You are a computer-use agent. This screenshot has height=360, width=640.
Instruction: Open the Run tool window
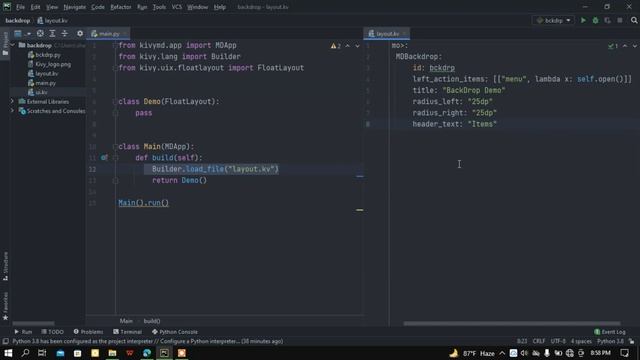[x=23, y=332]
